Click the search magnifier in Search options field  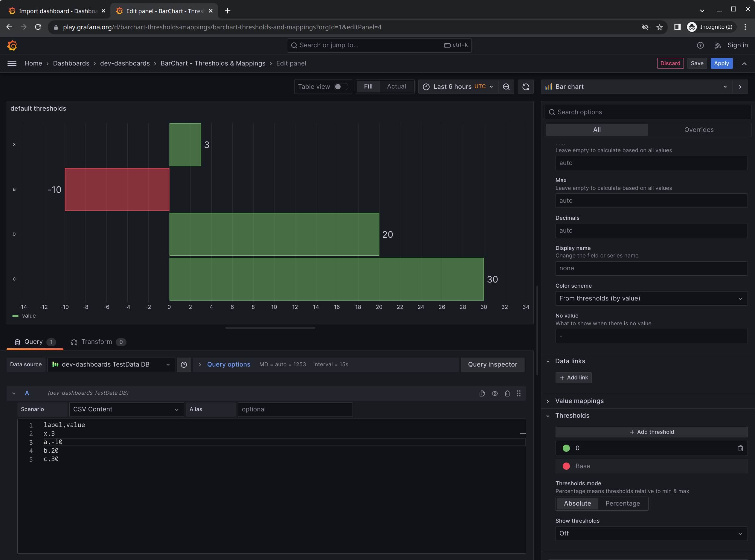(x=552, y=112)
